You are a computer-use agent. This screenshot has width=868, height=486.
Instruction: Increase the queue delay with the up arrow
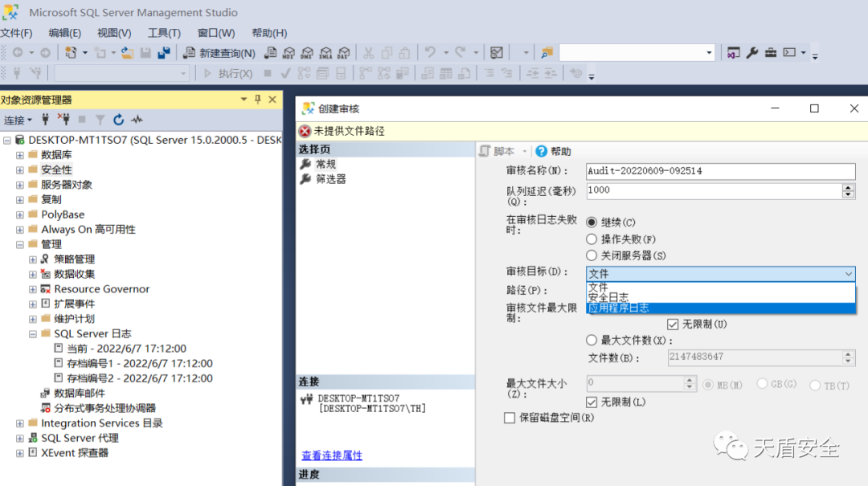(x=849, y=187)
